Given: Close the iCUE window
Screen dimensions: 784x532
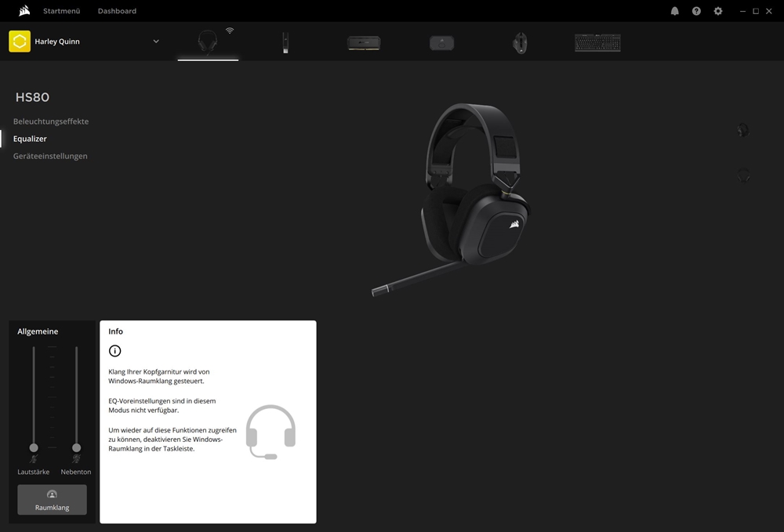Looking at the screenshot, I should (x=769, y=11).
